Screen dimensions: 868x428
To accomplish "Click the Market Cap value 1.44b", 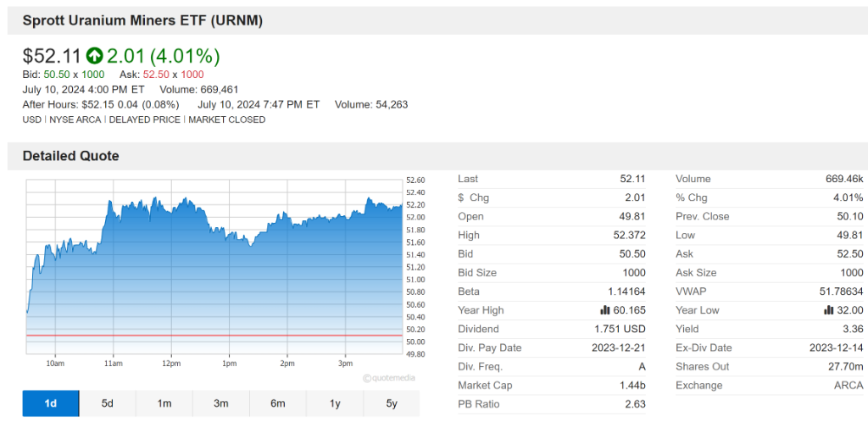I will (632, 386).
